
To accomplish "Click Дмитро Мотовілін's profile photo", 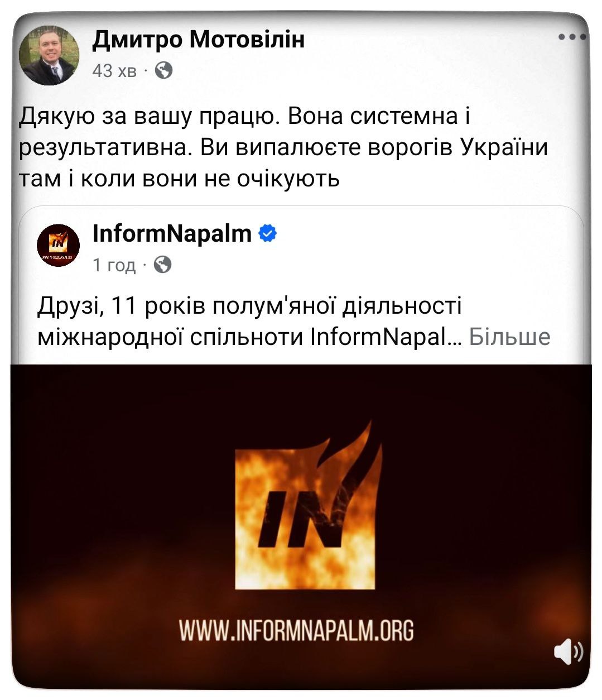I will 49,55.
